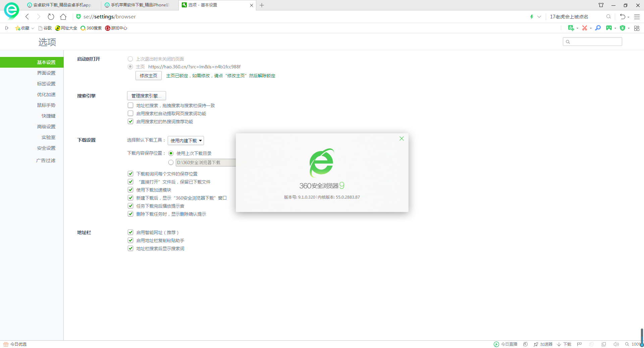Click the settings search input field
This screenshot has height=348, width=644.
coord(592,42)
